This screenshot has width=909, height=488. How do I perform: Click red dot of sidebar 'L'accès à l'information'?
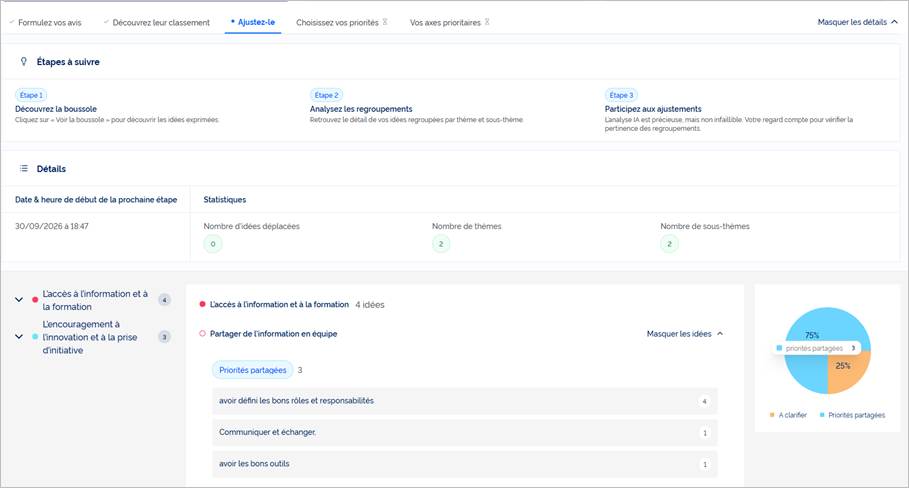[x=35, y=300]
